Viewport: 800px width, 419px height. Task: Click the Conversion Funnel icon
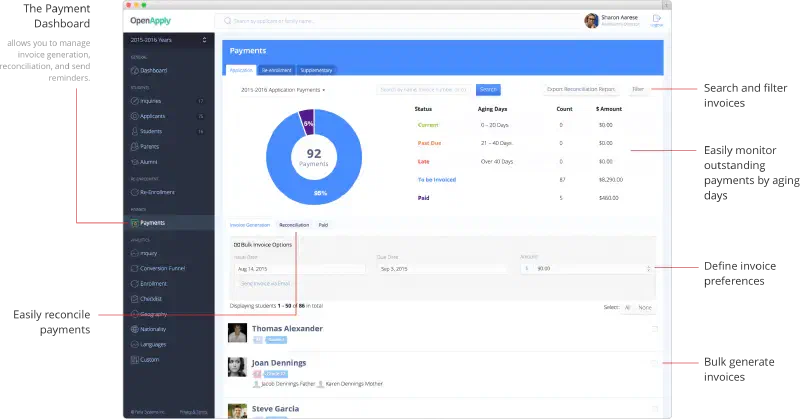coord(135,268)
